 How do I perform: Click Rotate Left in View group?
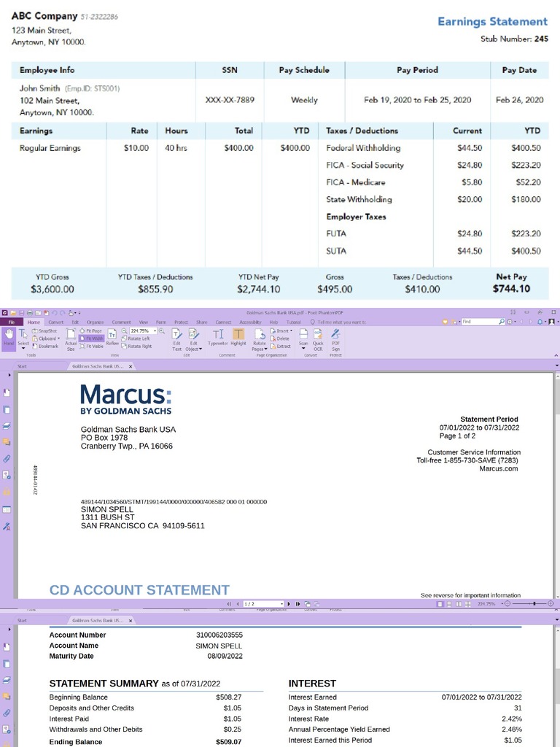pos(135,338)
